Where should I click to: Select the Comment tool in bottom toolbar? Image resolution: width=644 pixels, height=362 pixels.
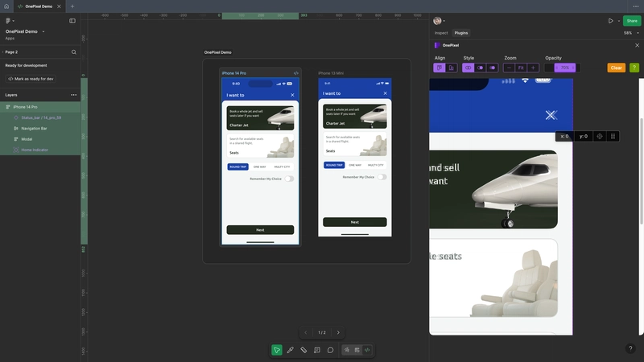[x=330, y=350]
